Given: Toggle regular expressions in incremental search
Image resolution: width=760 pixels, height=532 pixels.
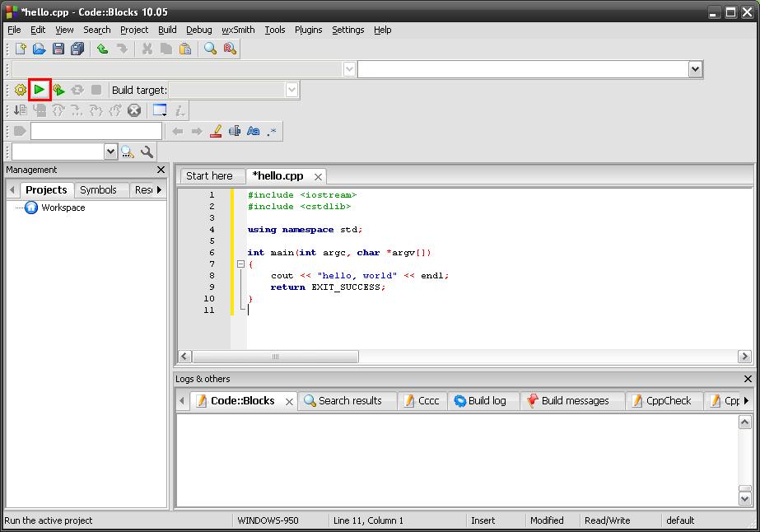Looking at the screenshot, I should click(272, 131).
